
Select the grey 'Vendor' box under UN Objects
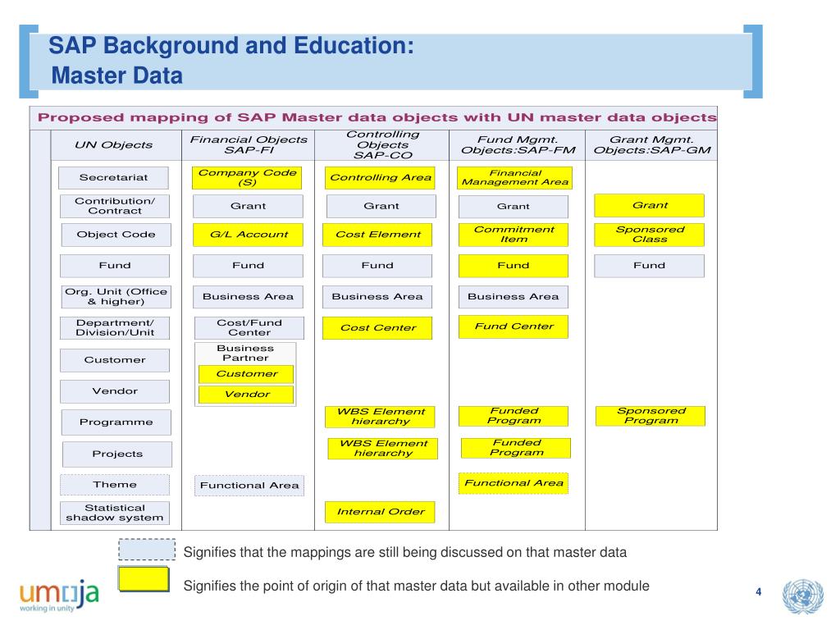[x=115, y=391]
